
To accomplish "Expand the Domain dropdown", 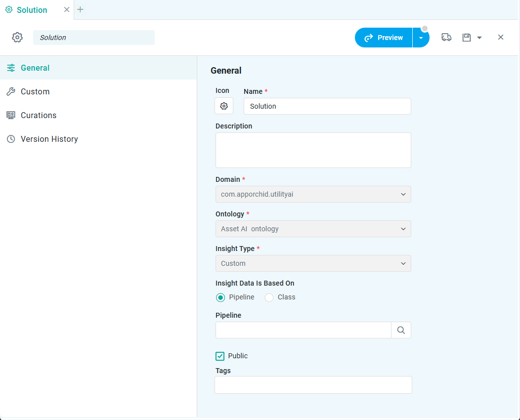I will [x=313, y=194].
